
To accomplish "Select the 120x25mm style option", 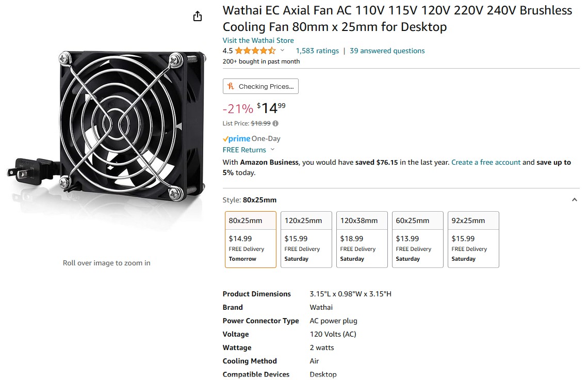I will click(x=306, y=240).
